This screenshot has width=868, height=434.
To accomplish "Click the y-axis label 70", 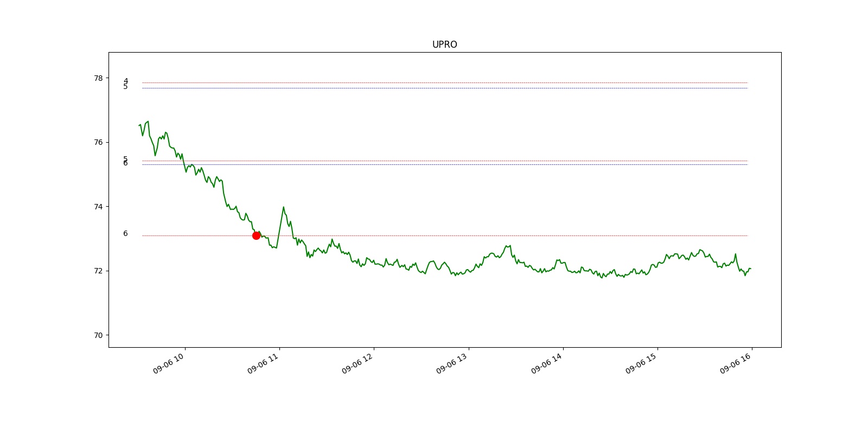I will tap(98, 335).
